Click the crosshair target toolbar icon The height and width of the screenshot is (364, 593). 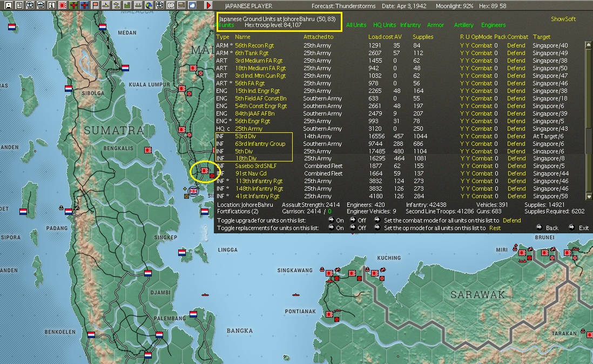pos(160,5)
